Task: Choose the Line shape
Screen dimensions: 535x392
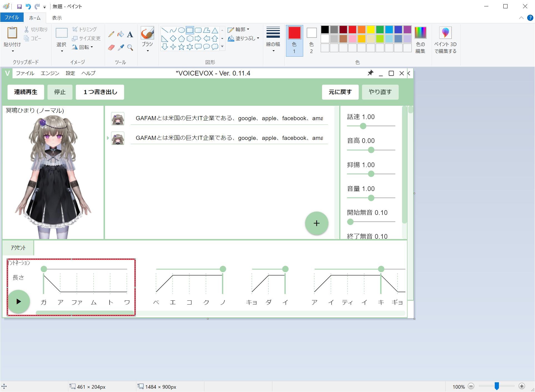Action: click(165, 30)
